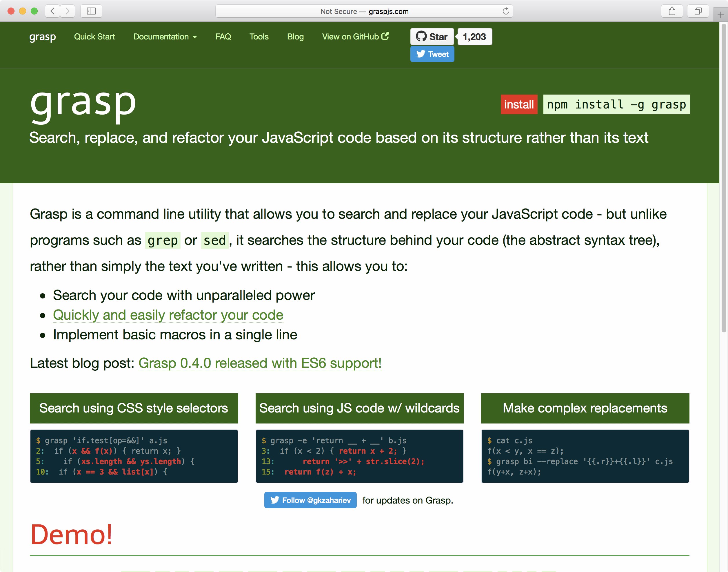Viewport: 728px width, 572px height.
Task: Click the b.js wildcard code example
Action: click(x=359, y=456)
